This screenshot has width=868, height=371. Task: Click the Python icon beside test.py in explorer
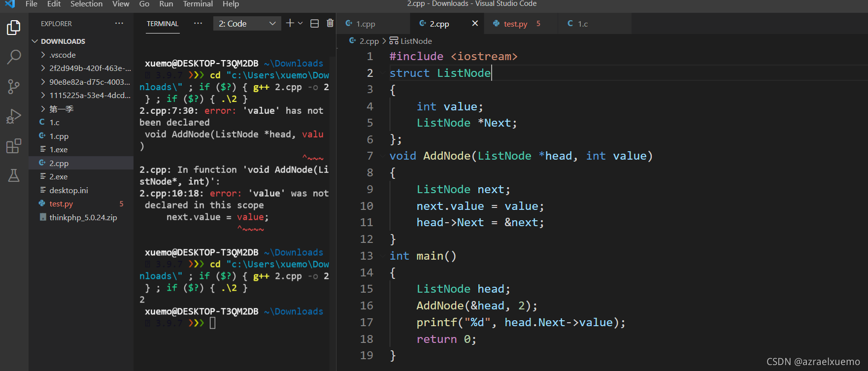pos(42,203)
